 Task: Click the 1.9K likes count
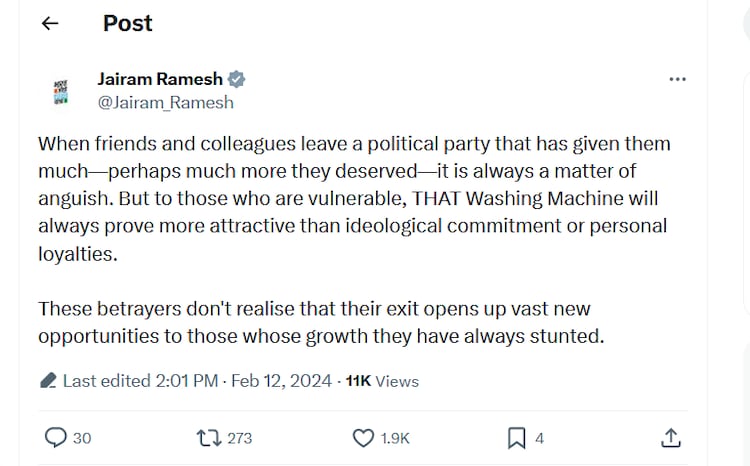point(395,438)
